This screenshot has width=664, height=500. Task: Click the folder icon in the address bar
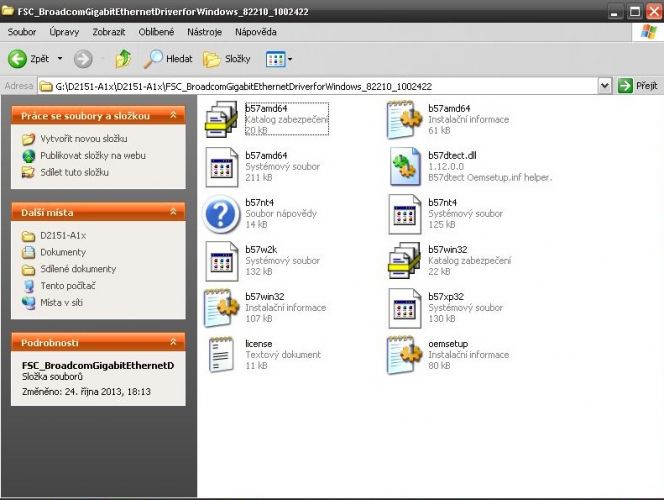click(46, 86)
